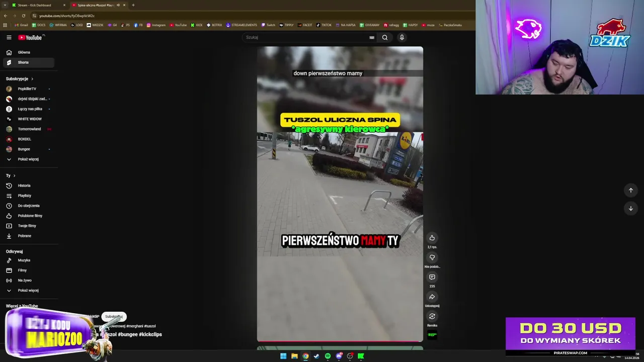Open the GIVEAWAY bookmark
This screenshot has height=362, width=644.
370,25
